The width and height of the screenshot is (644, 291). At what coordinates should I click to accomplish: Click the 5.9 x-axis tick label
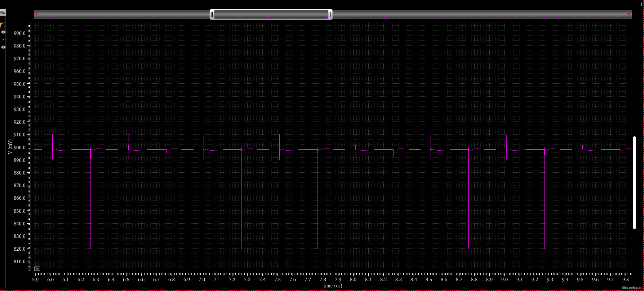click(x=35, y=280)
